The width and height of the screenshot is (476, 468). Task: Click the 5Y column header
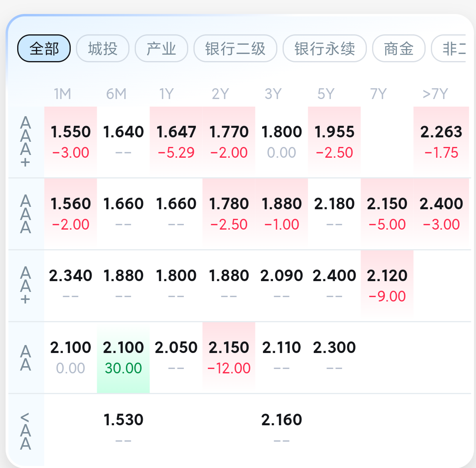pyautogui.click(x=326, y=94)
